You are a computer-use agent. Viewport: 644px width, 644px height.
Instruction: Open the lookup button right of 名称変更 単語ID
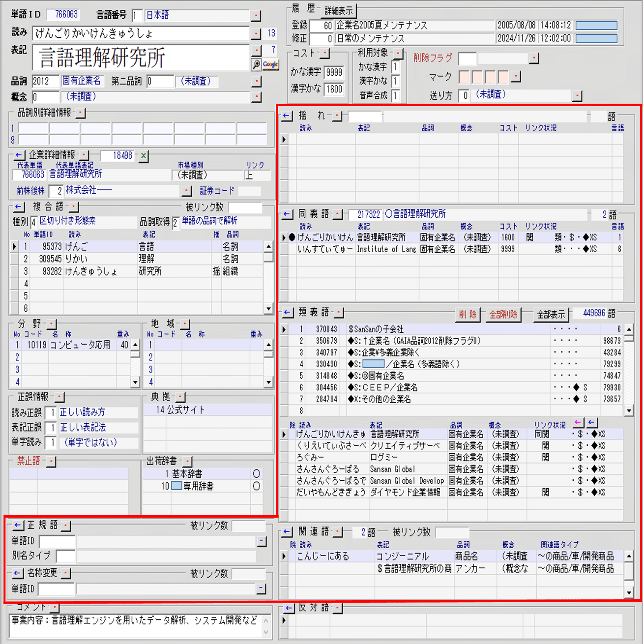pyautogui.click(x=262, y=589)
